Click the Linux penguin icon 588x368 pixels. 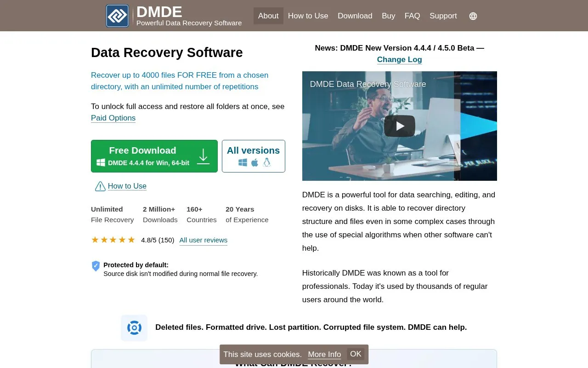pos(267,162)
